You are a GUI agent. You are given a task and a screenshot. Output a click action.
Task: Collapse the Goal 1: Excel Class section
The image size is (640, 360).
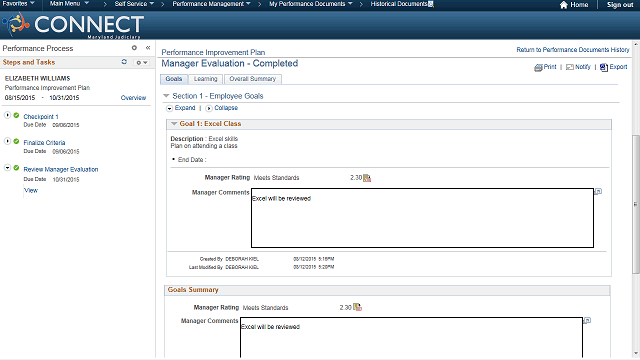click(x=174, y=123)
